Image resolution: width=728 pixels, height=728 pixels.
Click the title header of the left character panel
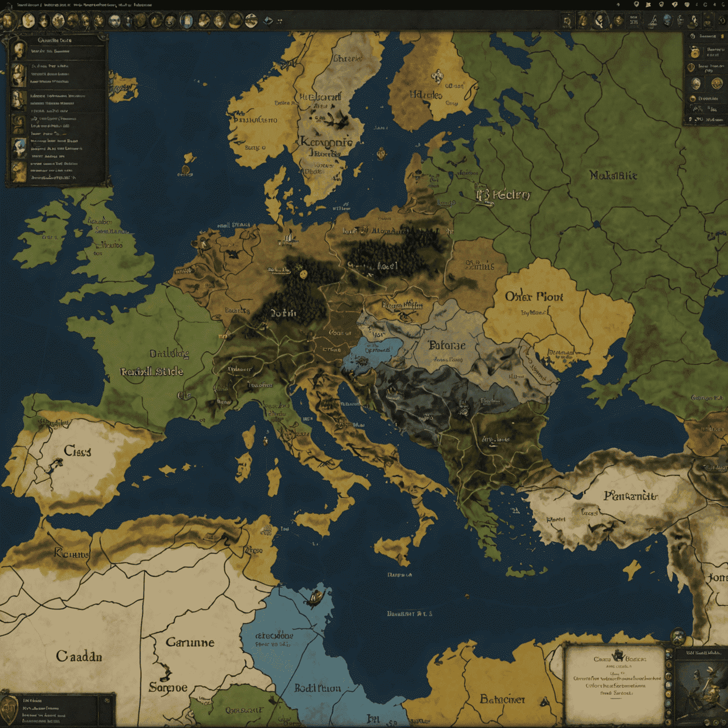[x=55, y=40]
